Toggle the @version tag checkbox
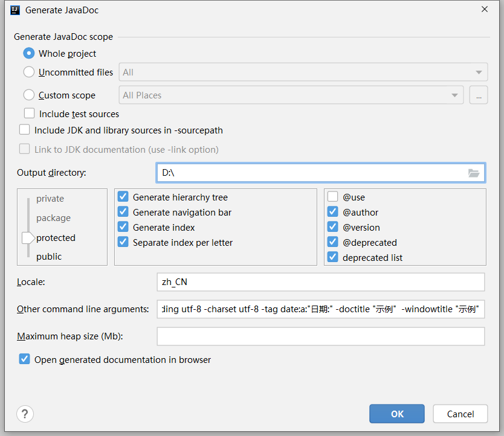Screen dimensions: 504x436 pyautogui.click(x=333, y=226)
